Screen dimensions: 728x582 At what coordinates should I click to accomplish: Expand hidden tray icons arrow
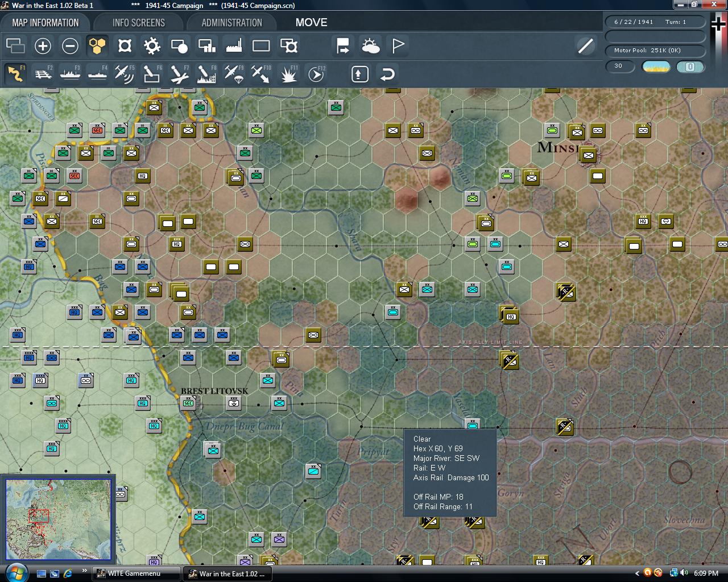[x=636, y=573]
